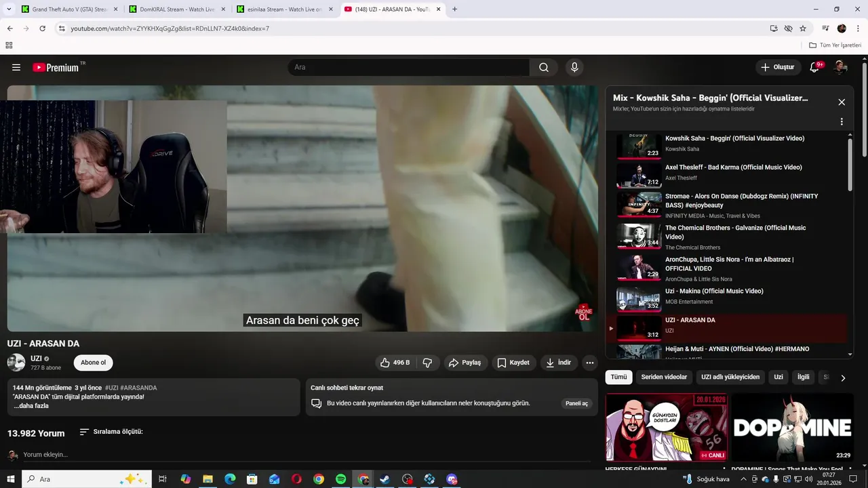
Task: Close the Mix playlist panel
Action: [x=842, y=102]
